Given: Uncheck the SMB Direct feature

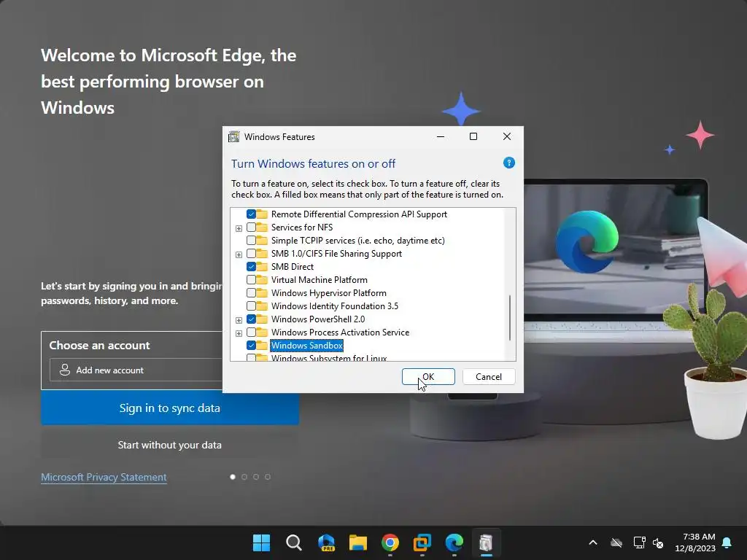Looking at the screenshot, I should 251,267.
